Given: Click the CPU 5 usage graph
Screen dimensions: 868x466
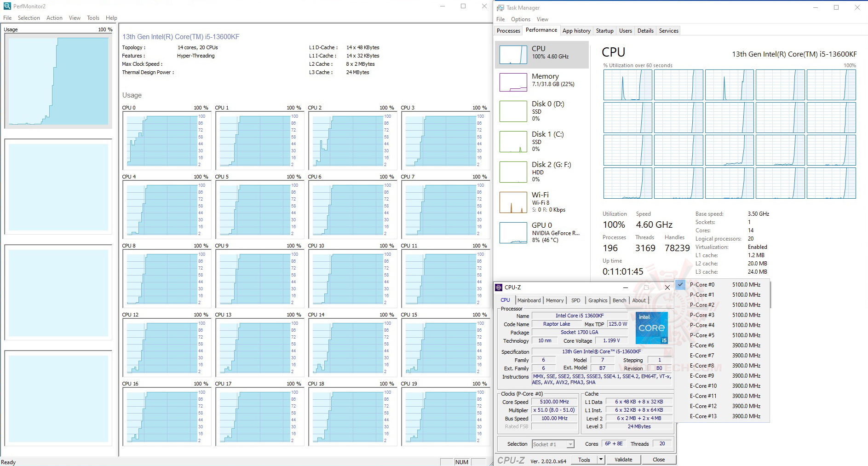Looking at the screenshot, I should 259,209.
